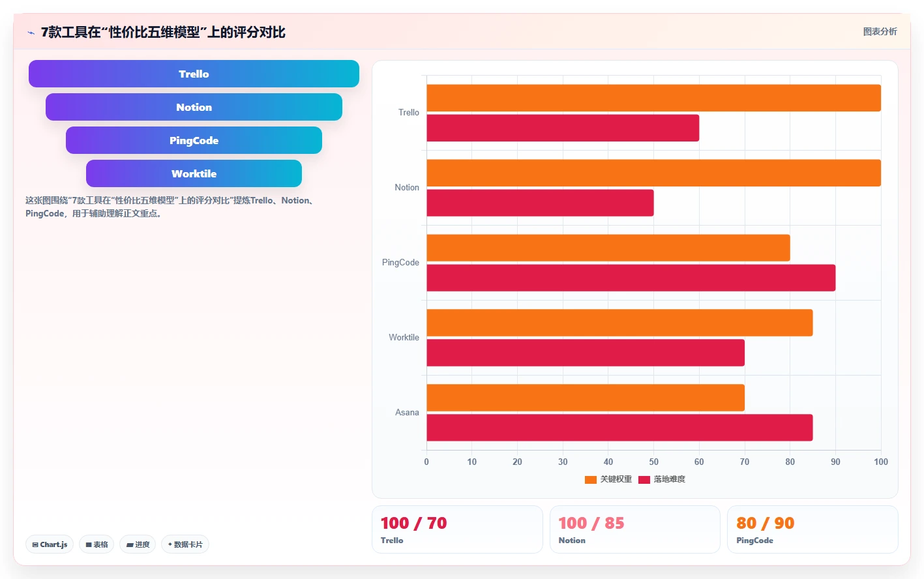Click the 数据卡片 tag chip
The width and height of the screenshot is (924, 579).
[x=185, y=544]
